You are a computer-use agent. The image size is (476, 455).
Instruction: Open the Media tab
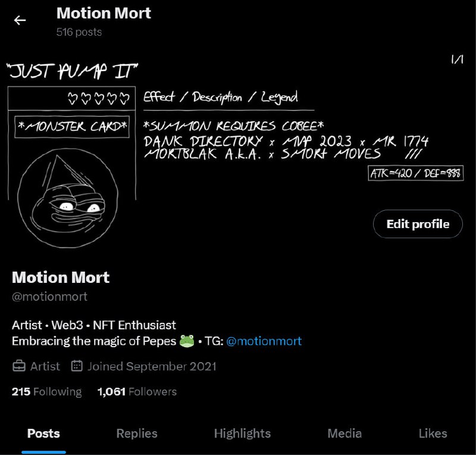coord(345,434)
